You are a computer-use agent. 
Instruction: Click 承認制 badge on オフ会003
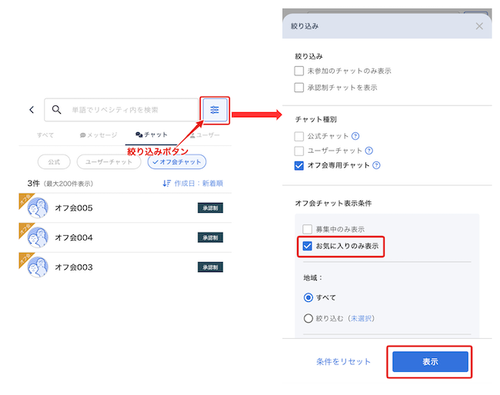point(210,267)
